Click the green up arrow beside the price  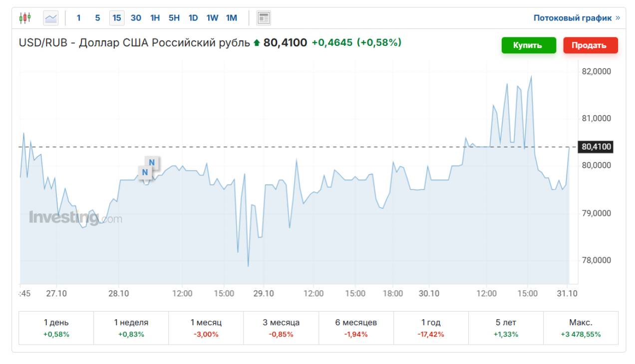pyautogui.click(x=257, y=43)
